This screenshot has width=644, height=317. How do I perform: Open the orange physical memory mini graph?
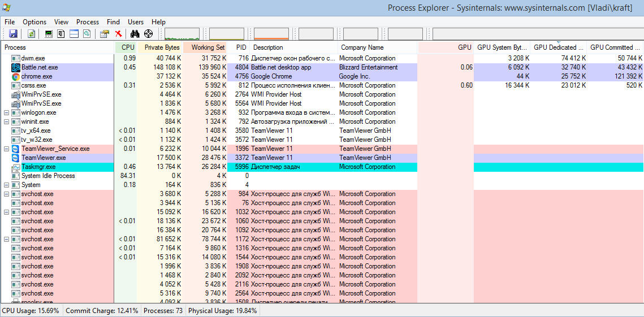(271, 34)
